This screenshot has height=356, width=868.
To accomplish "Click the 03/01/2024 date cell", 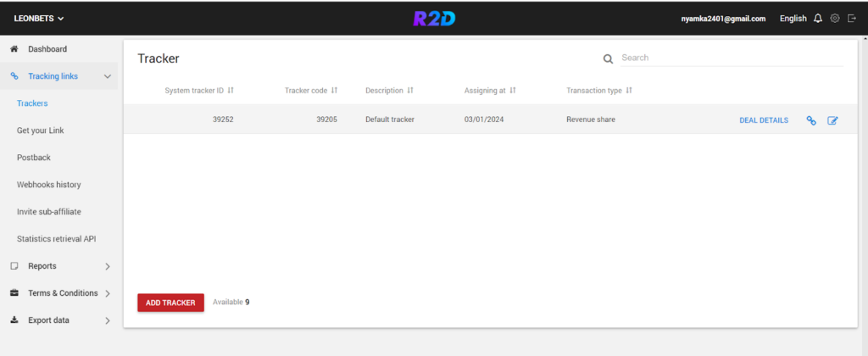I will [484, 119].
